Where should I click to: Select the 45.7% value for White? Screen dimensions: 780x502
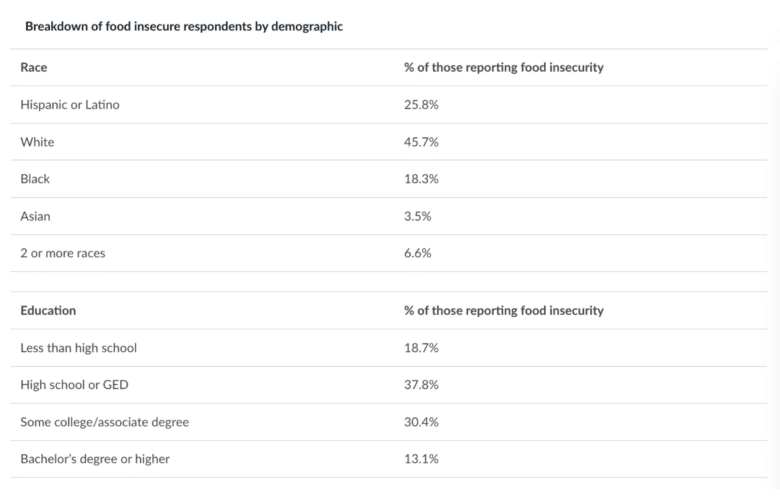[x=421, y=142]
